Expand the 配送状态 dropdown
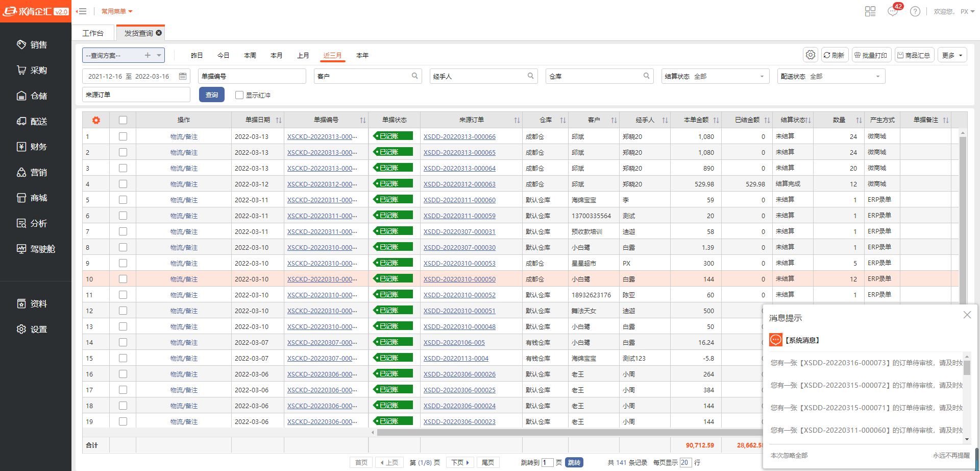The height and width of the screenshot is (471, 980). click(x=830, y=76)
